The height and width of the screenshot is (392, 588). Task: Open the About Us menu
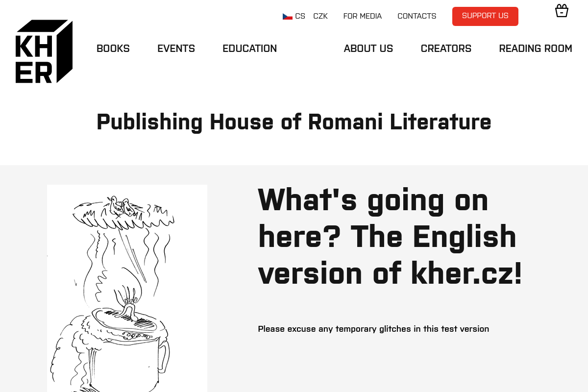pos(368,49)
